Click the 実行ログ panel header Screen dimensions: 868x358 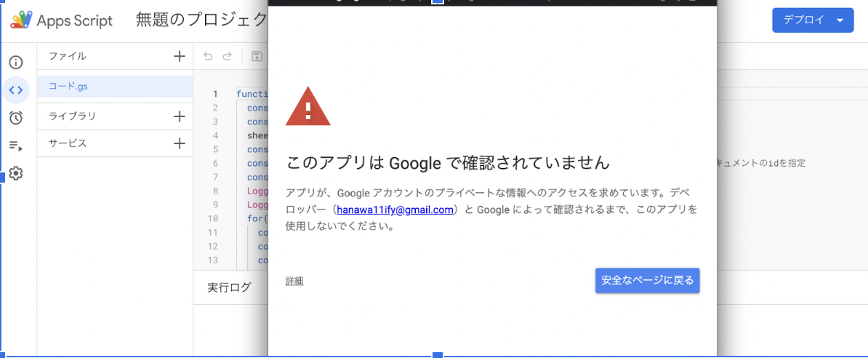229,287
